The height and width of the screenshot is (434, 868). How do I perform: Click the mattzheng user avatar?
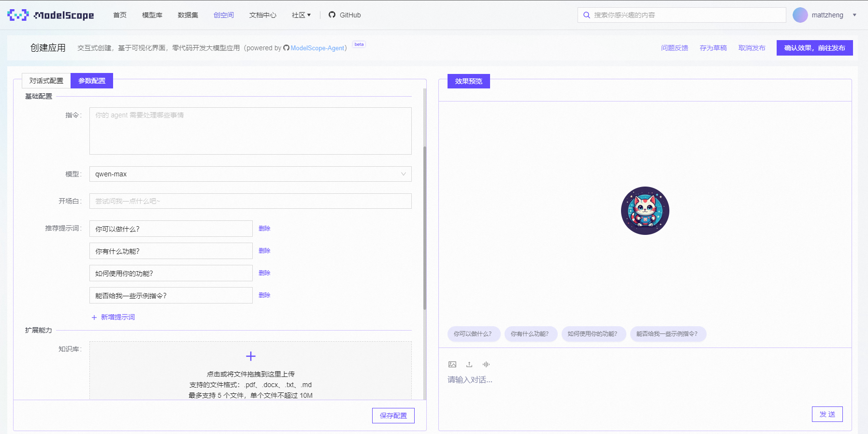point(800,15)
